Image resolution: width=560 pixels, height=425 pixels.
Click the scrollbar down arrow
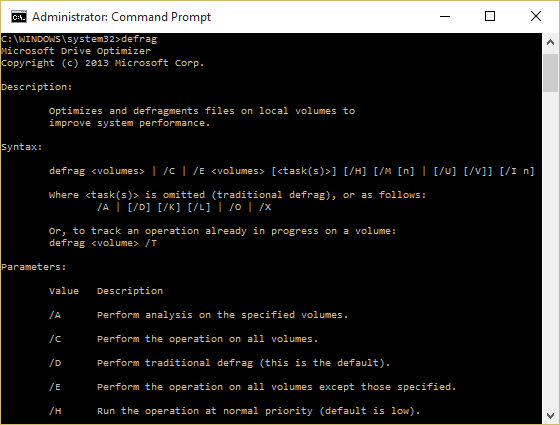550,416
